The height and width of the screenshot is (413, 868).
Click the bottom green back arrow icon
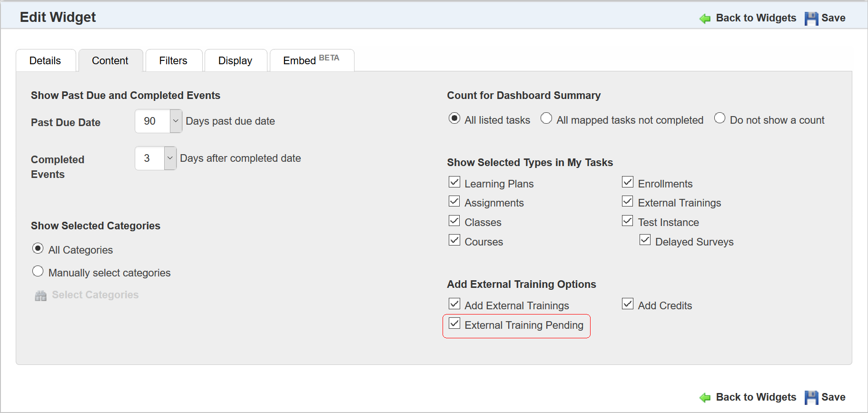pos(705,398)
